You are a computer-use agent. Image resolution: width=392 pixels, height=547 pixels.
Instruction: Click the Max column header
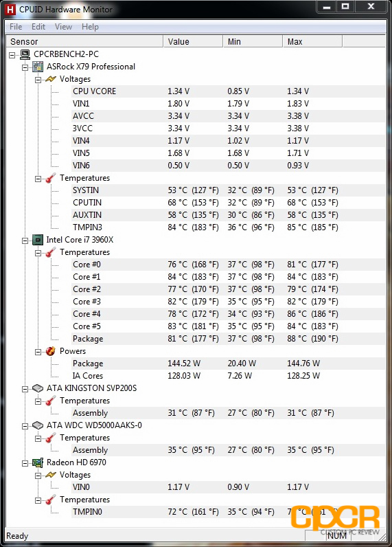tap(312, 41)
